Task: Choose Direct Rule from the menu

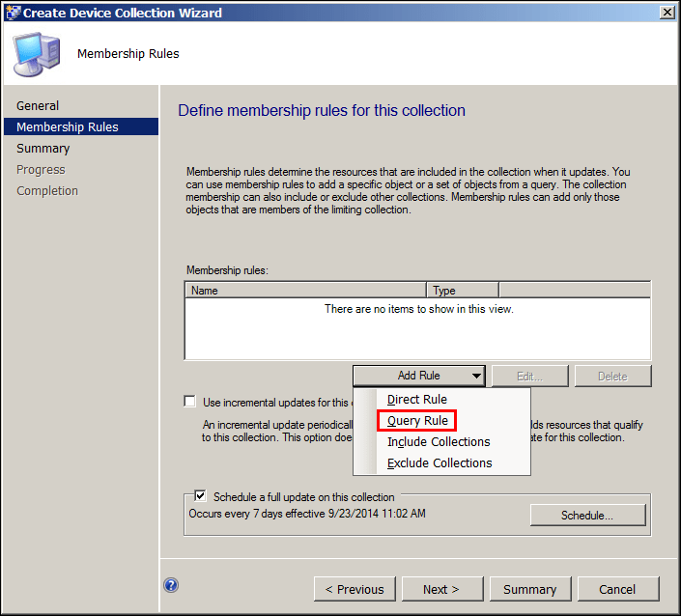Action: (x=417, y=400)
